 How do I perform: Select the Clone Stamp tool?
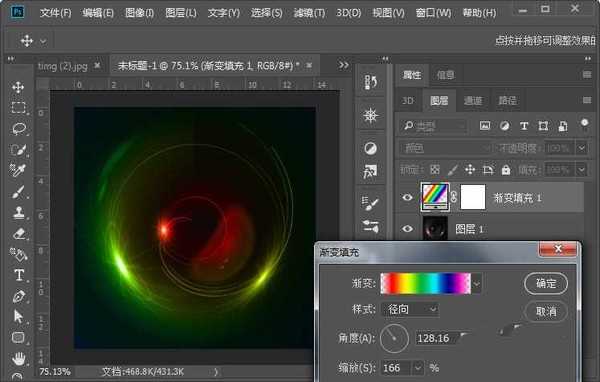coord(18,212)
